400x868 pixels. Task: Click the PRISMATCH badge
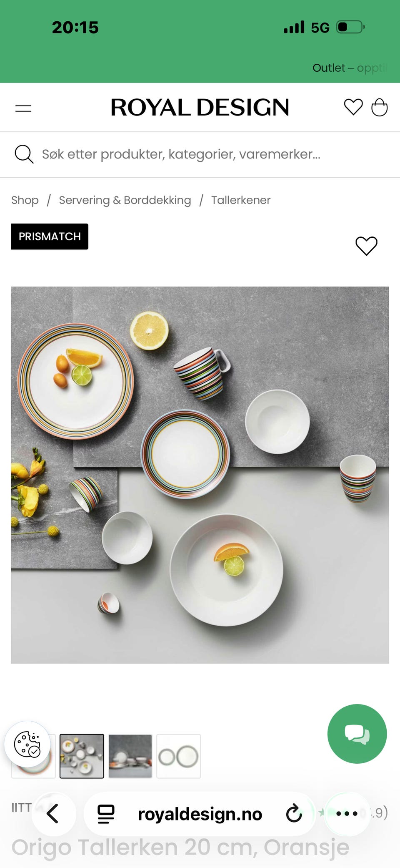click(50, 236)
